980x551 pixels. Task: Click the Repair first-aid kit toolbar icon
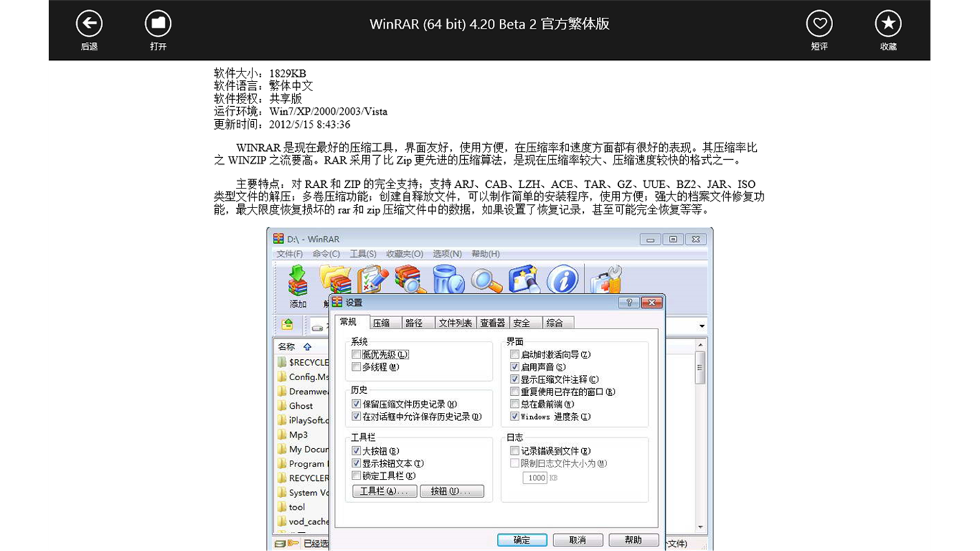coord(606,280)
